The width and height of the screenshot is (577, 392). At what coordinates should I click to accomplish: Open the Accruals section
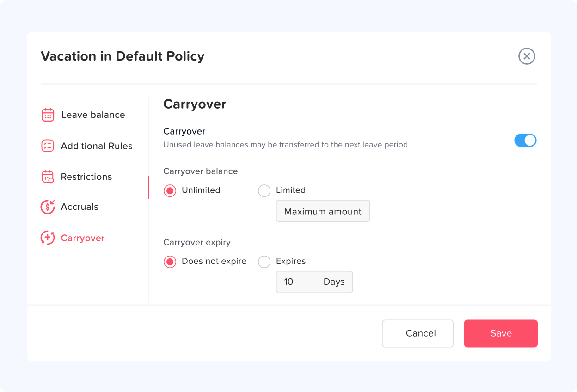(x=80, y=207)
